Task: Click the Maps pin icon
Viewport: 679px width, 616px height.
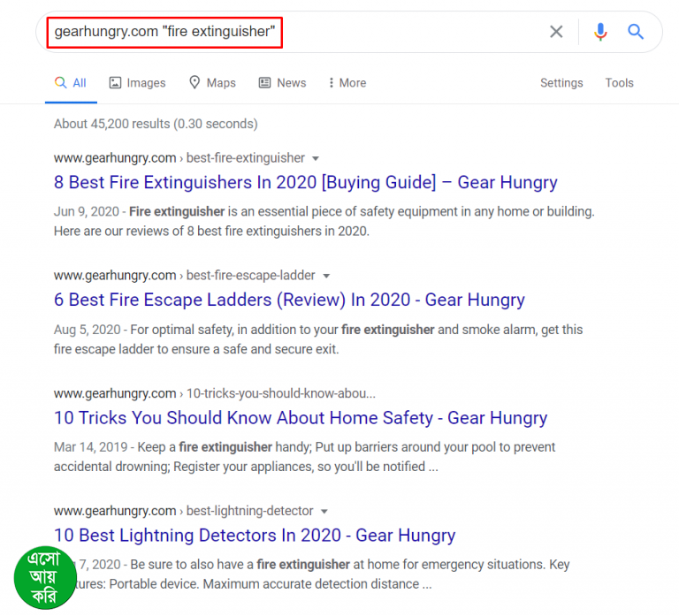Action: (x=195, y=83)
